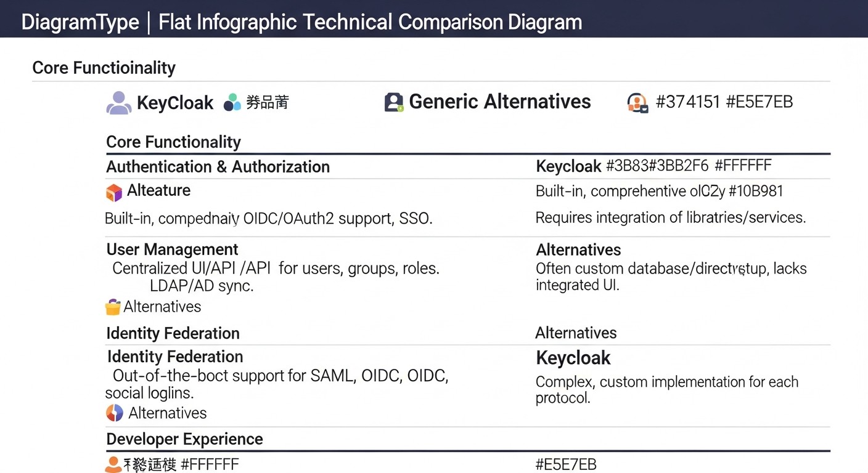Screen dimensions: 868x473
Task: Click the Alteature label text
Action: click(x=158, y=191)
